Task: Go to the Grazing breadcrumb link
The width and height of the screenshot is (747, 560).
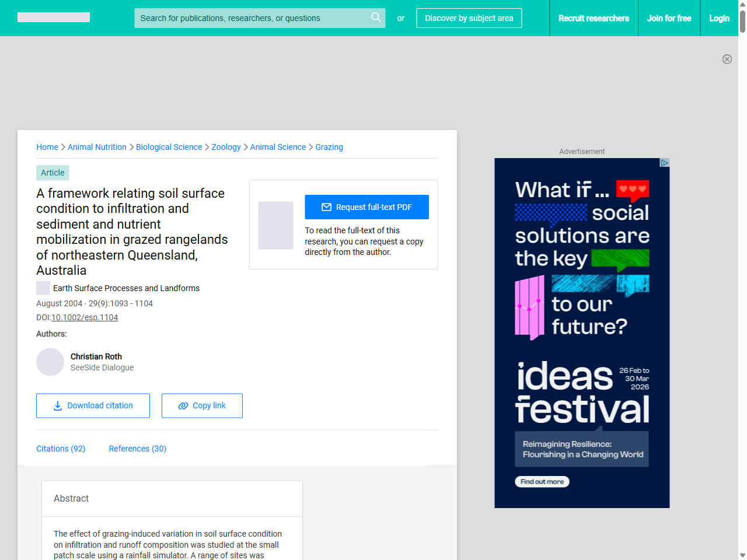Action: pyautogui.click(x=329, y=147)
